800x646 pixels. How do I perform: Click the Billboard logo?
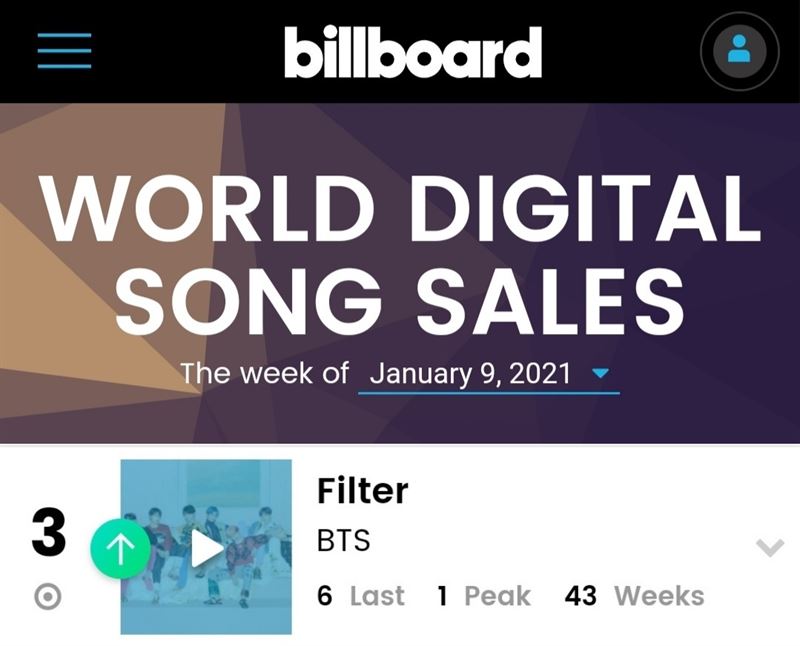point(413,52)
